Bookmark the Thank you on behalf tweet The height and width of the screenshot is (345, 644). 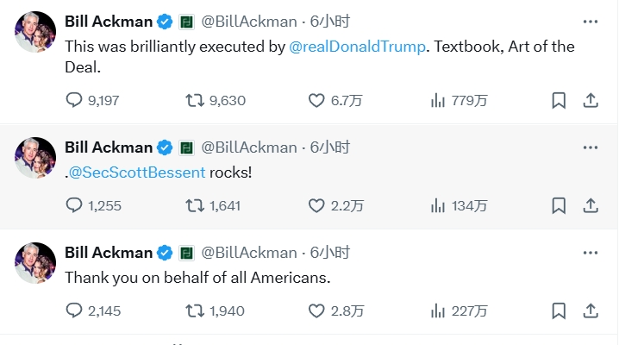pos(559,310)
